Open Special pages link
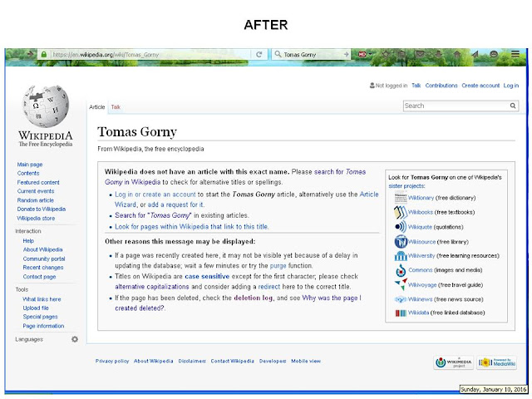Image resolution: width=532 pixels, height=399 pixels. (x=40, y=317)
